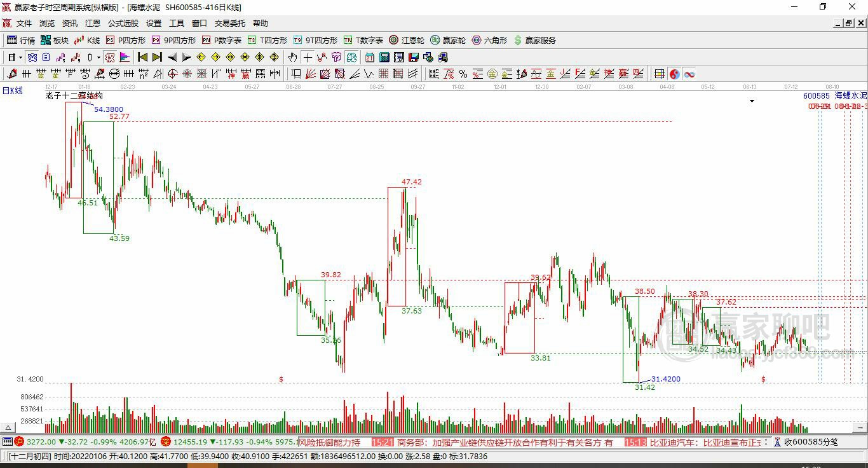
Task: Click the grid table icon
Action: [660, 74]
